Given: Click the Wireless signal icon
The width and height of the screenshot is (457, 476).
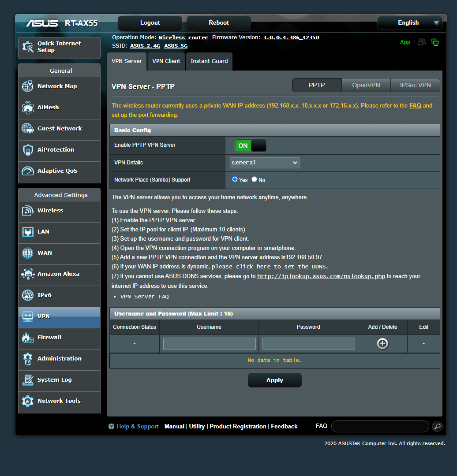Looking at the screenshot, I should click(x=28, y=210).
